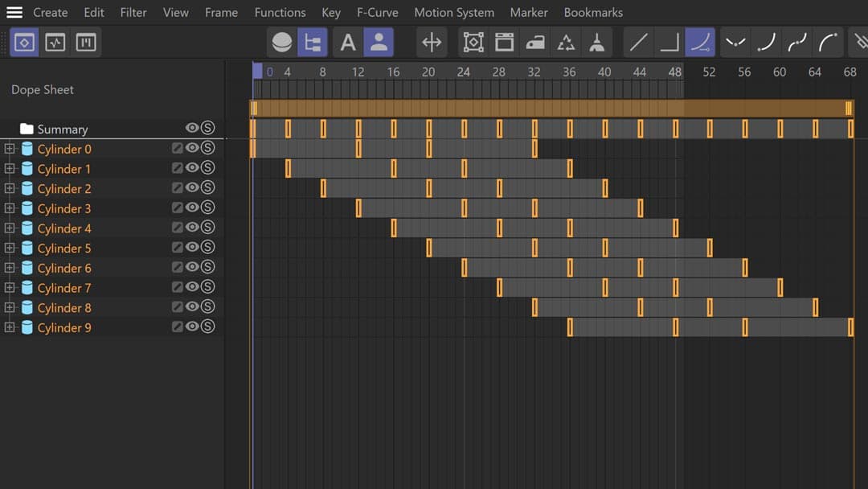The width and height of the screenshot is (868, 489).
Task: Switch to F-Curve mode icon
Action: (x=55, y=43)
